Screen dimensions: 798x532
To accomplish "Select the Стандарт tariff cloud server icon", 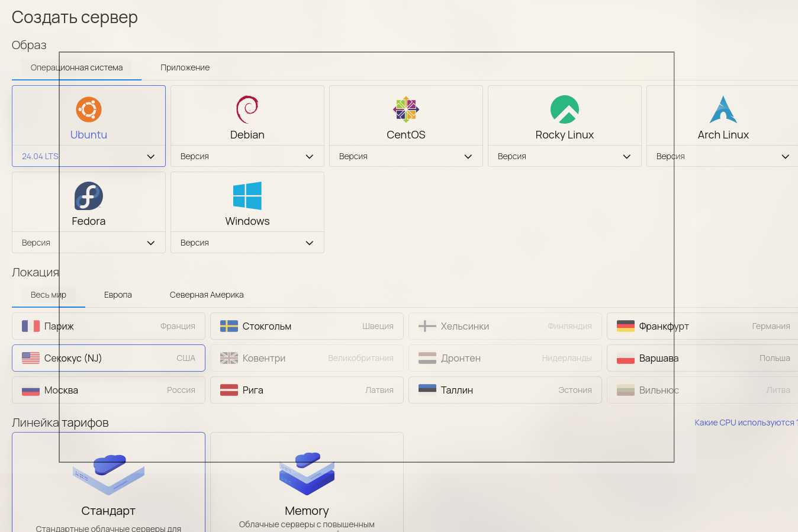I will point(108,475).
